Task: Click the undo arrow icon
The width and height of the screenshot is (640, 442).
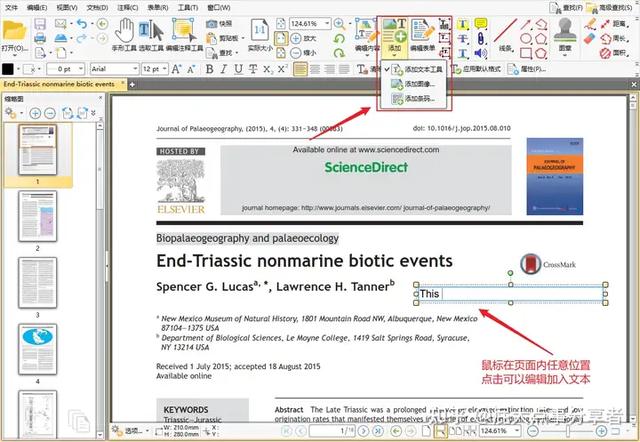Action: 82,24
